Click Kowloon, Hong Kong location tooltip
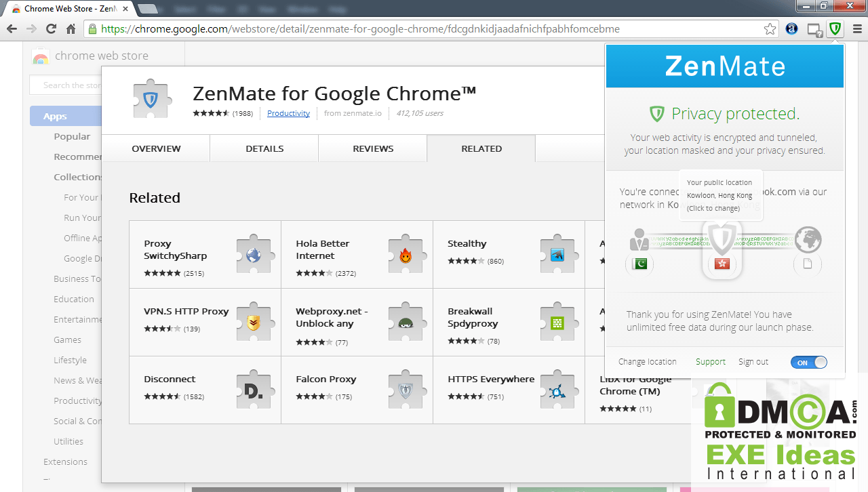This screenshot has width=868, height=492. (719, 195)
